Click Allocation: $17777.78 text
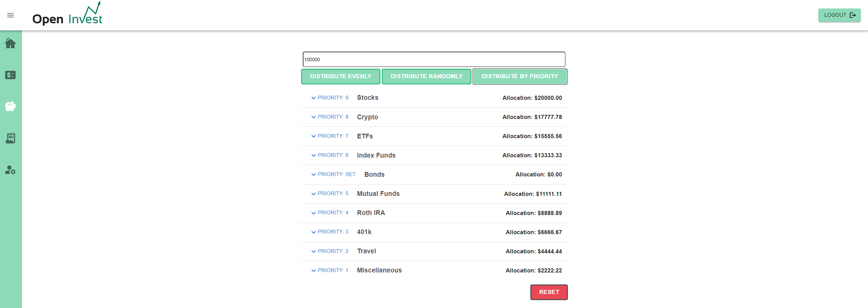Image resolution: width=868 pixels, height=308 pixels. (x=532, y=117)
